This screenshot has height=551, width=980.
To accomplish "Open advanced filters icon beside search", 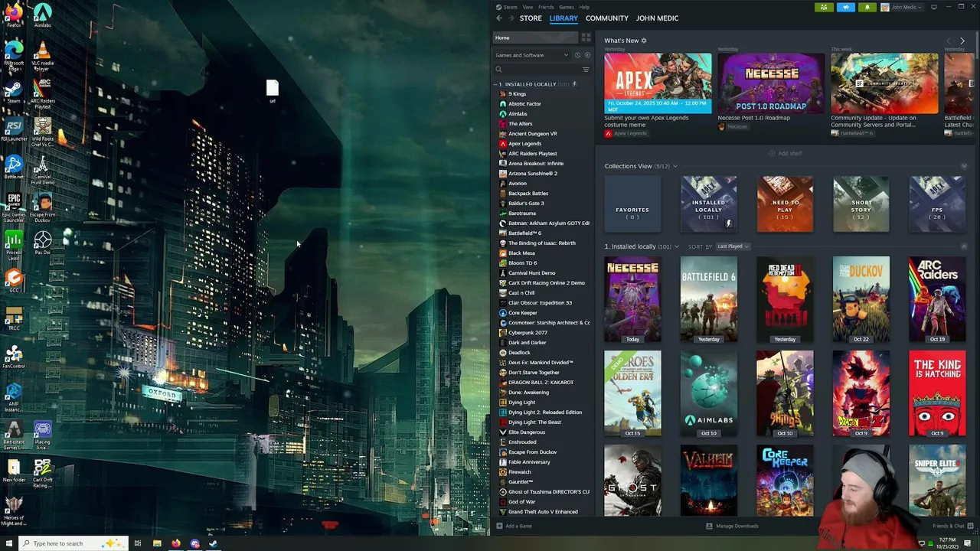I will pyautogui.click(x=586, y=70).
